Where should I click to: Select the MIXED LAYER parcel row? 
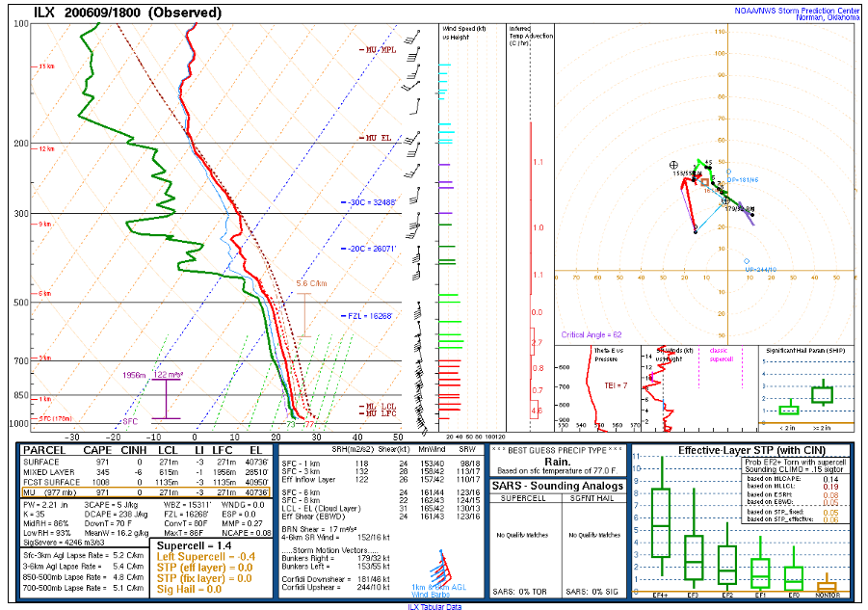point(146,472)
